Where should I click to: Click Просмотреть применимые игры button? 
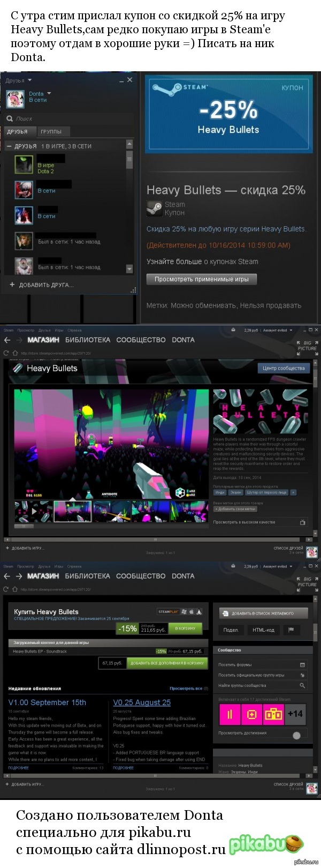click(x=202, y=279)
